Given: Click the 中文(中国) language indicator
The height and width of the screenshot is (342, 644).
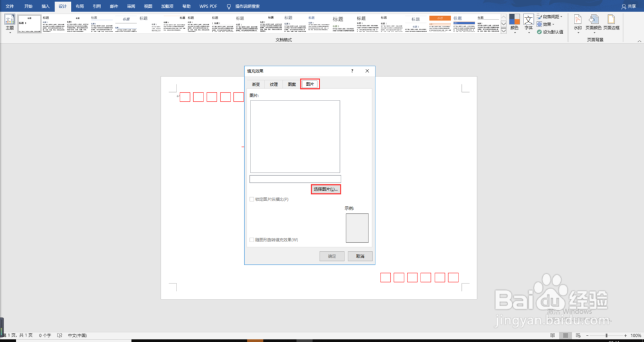Looking at the screenshot, I should (x=77, y=336).
